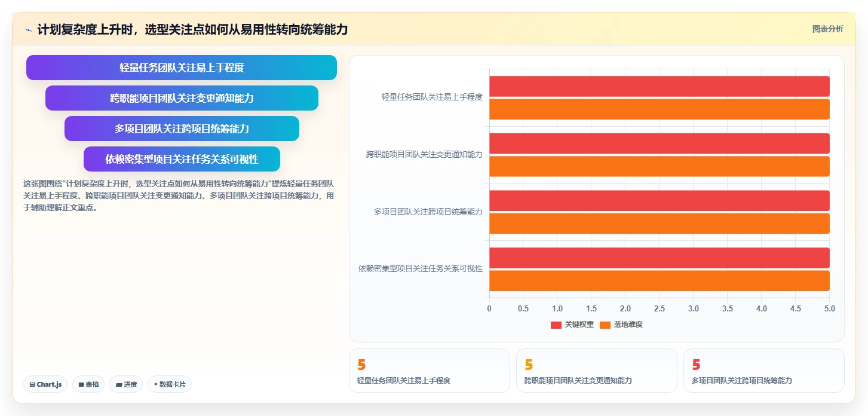Click the 表格 tag chip
The image size is (868, 416).
(88, 384)
